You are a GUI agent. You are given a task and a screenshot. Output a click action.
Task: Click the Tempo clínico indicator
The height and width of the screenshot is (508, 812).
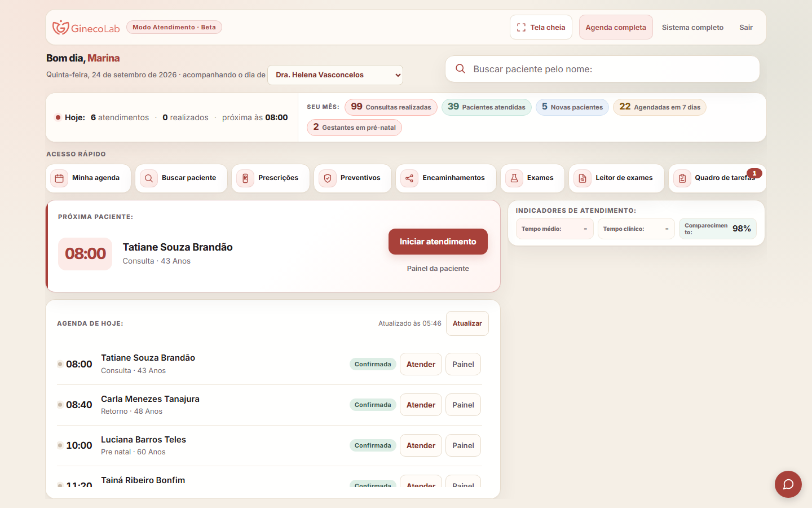tap(636, 229)
